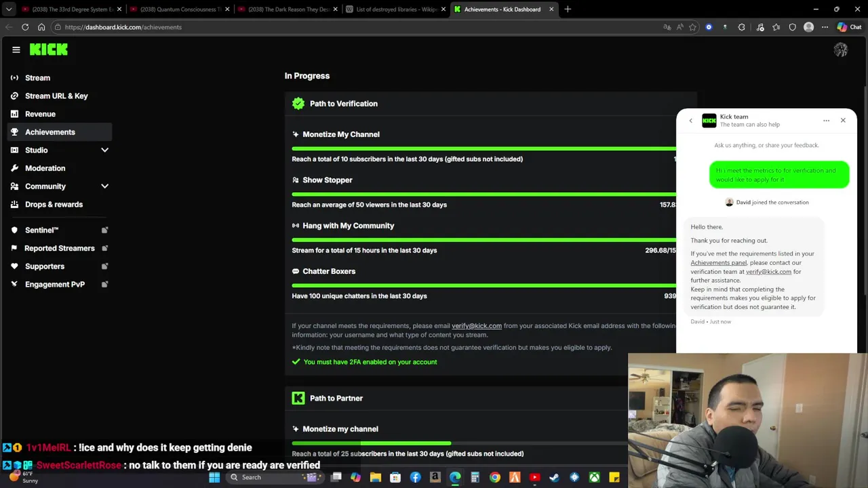Open chat options three-dot menu
Image resolution: width=868 pixels, height=488 pixels.
[826, 121]
